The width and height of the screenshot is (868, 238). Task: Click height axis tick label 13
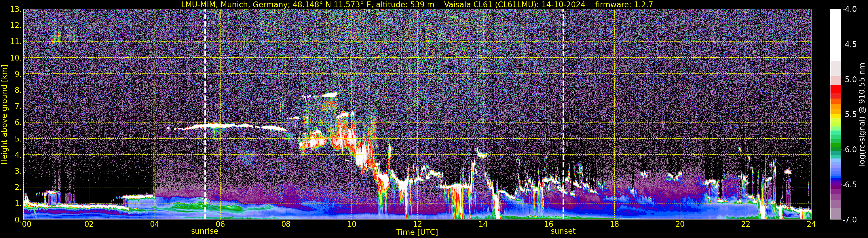[x=16, y=10]
